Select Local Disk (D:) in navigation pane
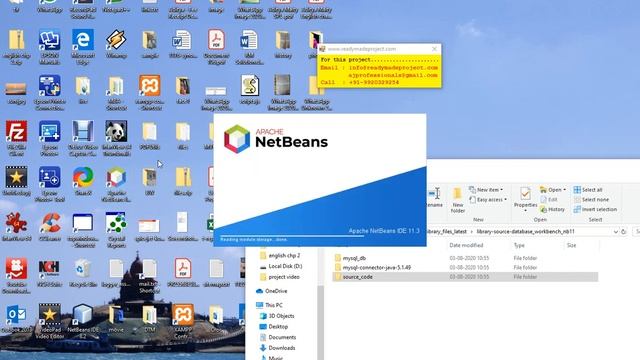 (285, 266)
